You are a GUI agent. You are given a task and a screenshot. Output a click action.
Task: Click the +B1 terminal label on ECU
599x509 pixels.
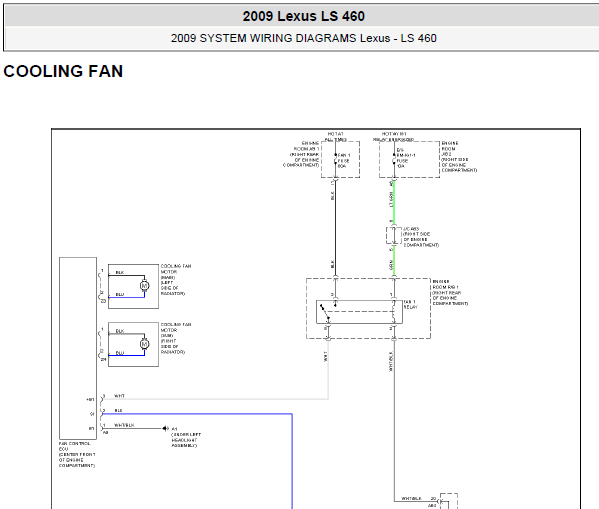tap(90, 399)
